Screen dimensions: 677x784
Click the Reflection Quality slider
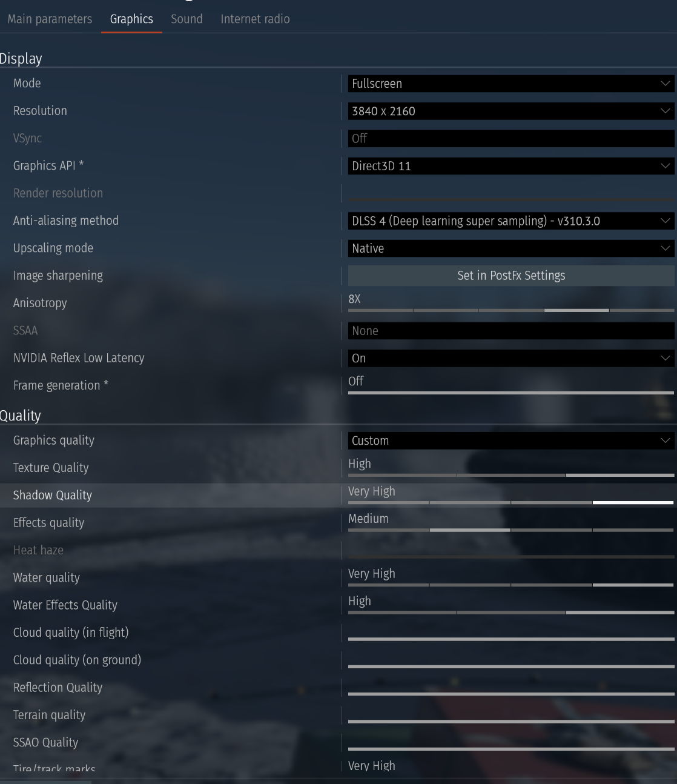pyautogui.click(x=511, y=694)
